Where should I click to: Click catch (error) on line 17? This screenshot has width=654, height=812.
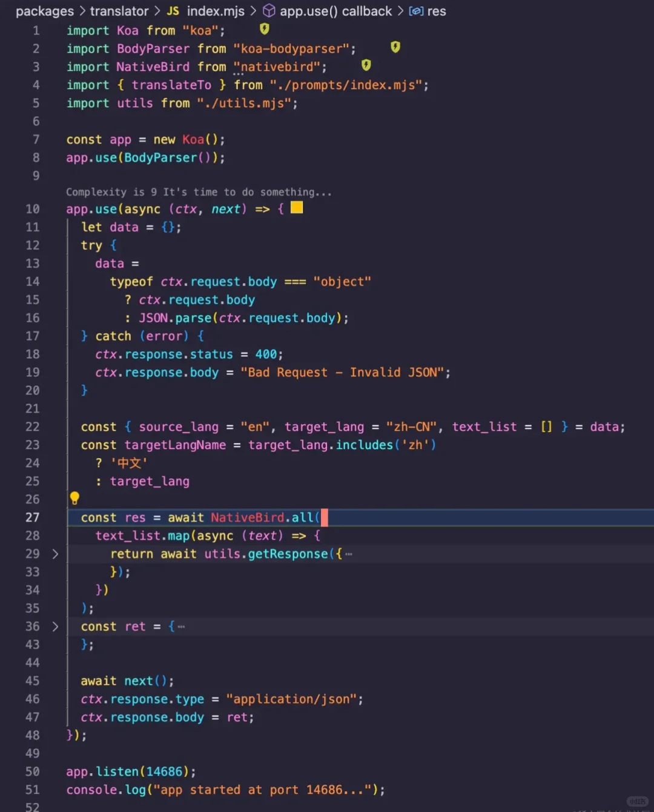(x=142, y=336)
